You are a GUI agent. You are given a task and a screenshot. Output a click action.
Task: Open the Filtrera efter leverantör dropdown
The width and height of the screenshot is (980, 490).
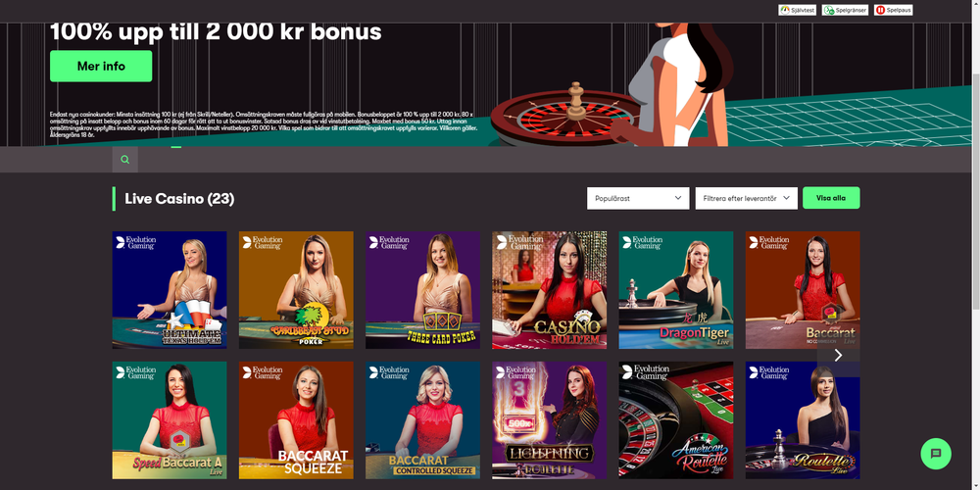746,198
